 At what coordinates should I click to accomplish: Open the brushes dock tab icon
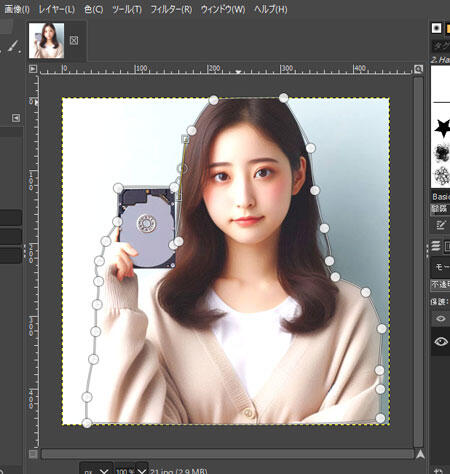coord(436,28)
